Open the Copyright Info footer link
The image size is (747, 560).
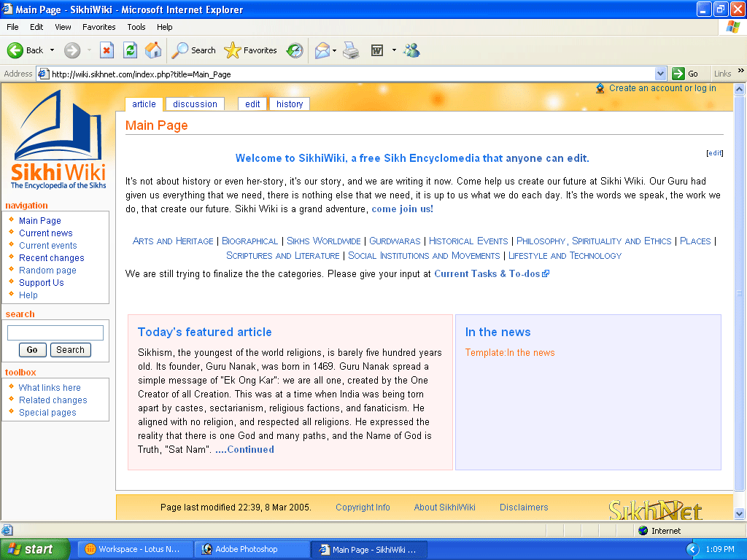coord(363,507)
